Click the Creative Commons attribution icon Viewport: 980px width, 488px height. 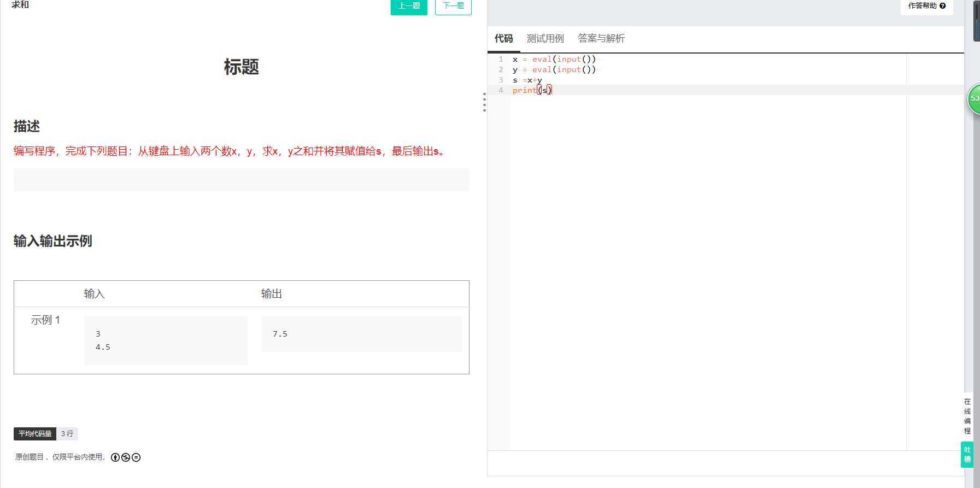tap(115, 457)
